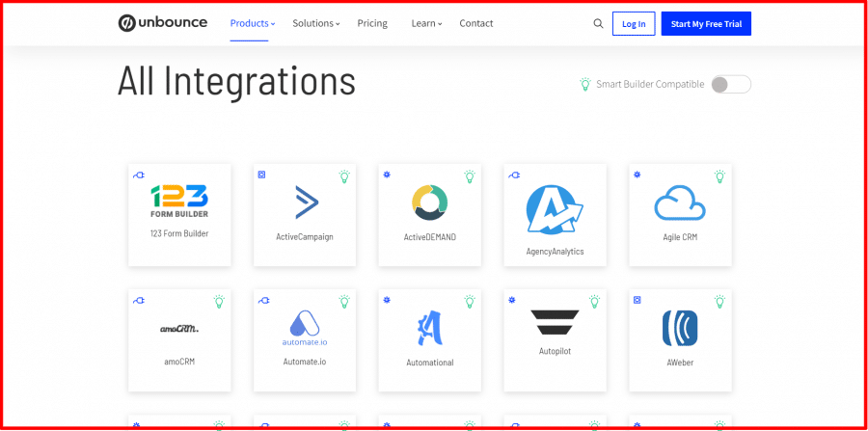Click the Log In button

(634, 24)
